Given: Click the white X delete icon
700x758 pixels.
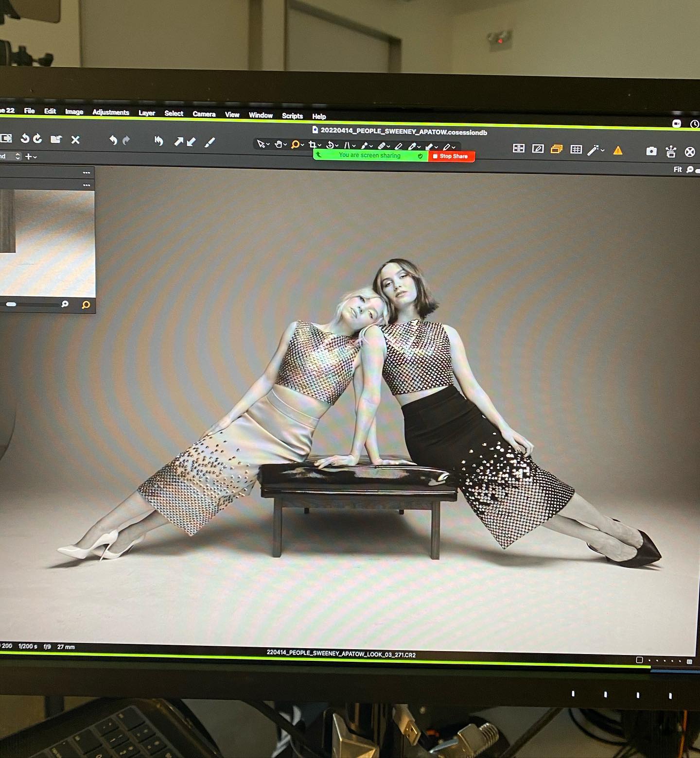Looking at the screenshot, I should (75, 140).
